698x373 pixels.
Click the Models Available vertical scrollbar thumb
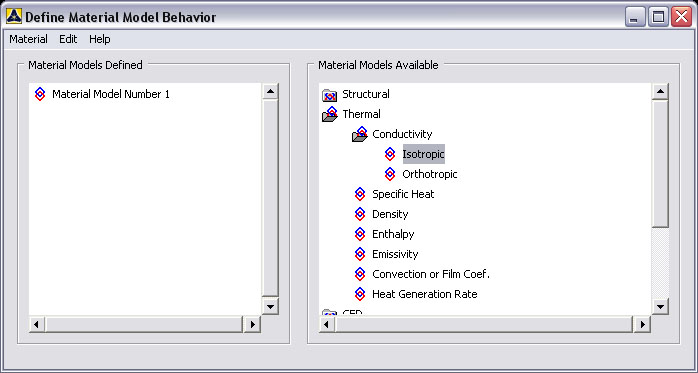[660, 164]
